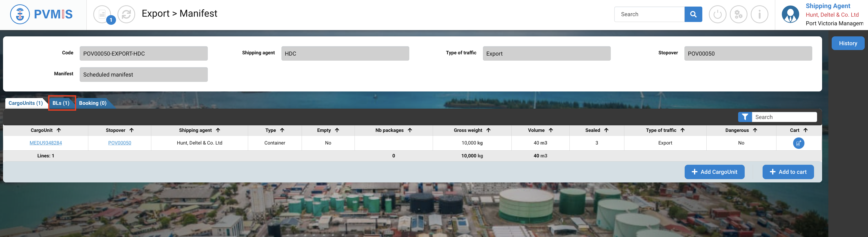Click the power logout icon
868x237 pixels.
(717, 14)
